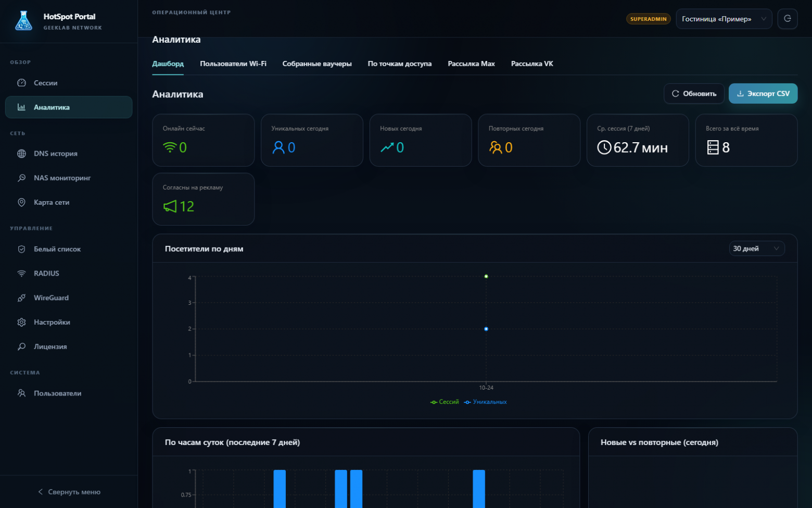Image resolution: width=812 pixels, height=508 pixels.
Task: Click the Карта сети location pin icon
Action: [21, 202]
